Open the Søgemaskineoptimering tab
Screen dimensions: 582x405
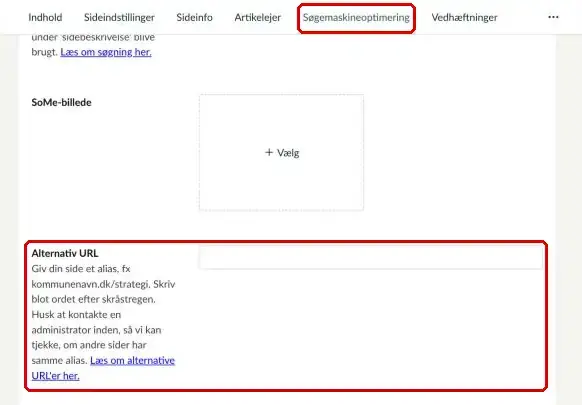click(x=356, y=17)
